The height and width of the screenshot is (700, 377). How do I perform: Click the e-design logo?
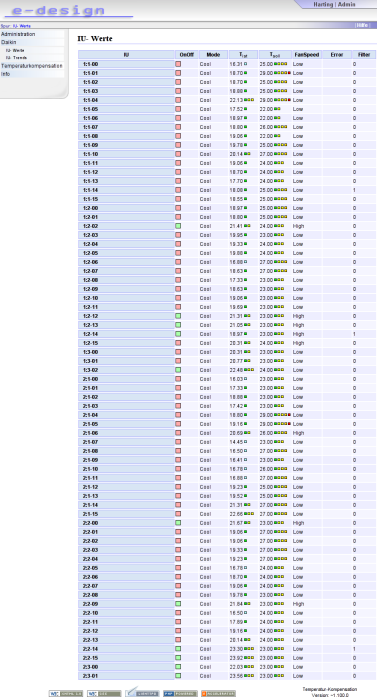pos(58,11)
